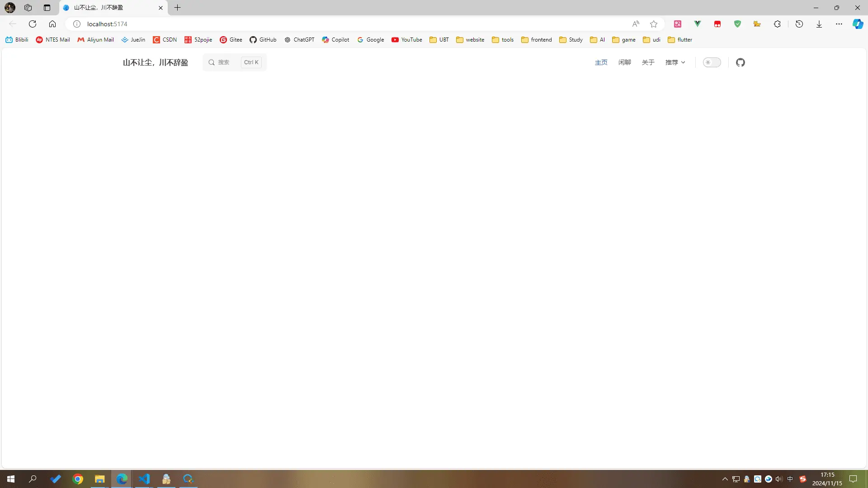
Task: Open the Copilot sidebar icon
Action: click(858, 24)
